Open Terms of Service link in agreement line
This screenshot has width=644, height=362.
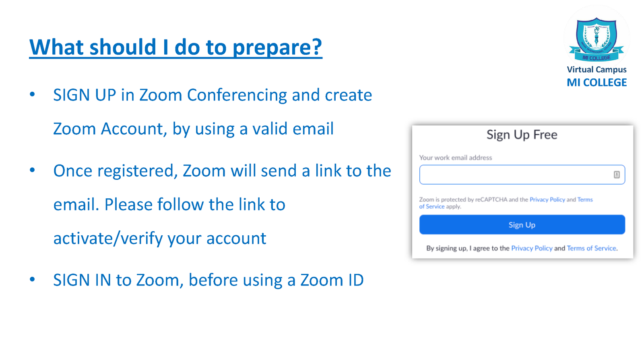pyautogui.click(x=591, y=248)
